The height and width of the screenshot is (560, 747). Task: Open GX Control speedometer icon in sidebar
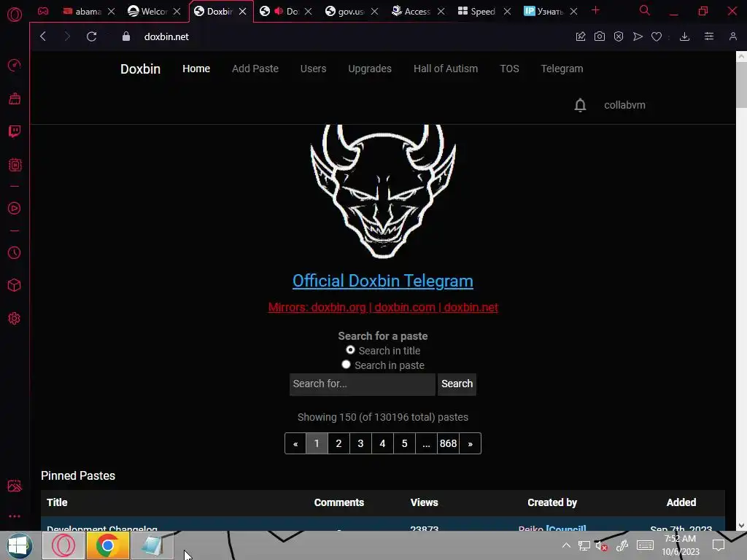point(15,65)
